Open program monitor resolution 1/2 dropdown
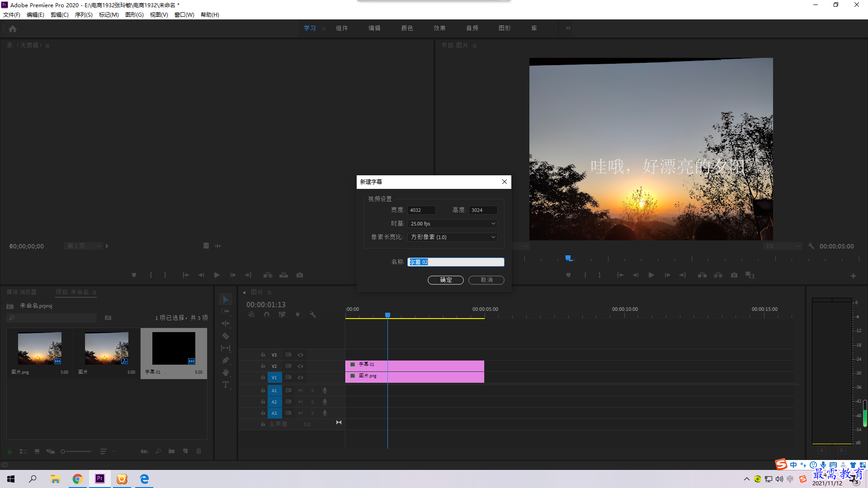This screenshot has height=488, width=868. [783, 246]
